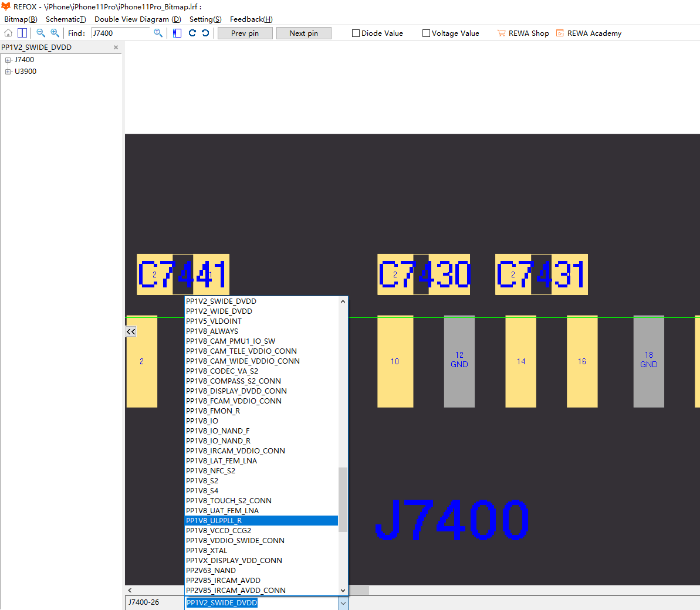Viewport: 700px width, 610px height.
Task: Open REWA Shop cart icon
Action: (x=501, y=33)
